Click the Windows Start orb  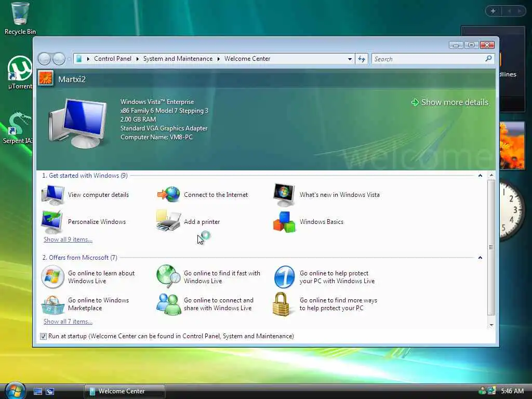point(15,390)
